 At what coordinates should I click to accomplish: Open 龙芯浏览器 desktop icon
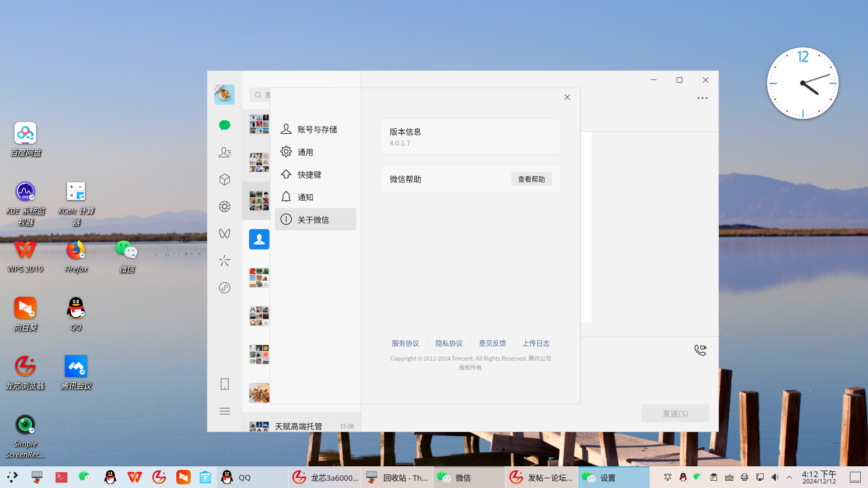coord(25,373)
